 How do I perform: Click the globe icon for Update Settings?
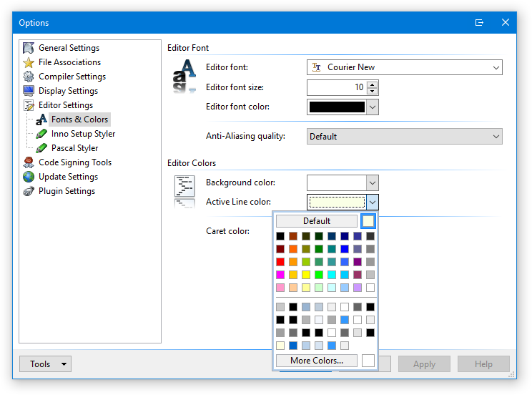[29, 177]
